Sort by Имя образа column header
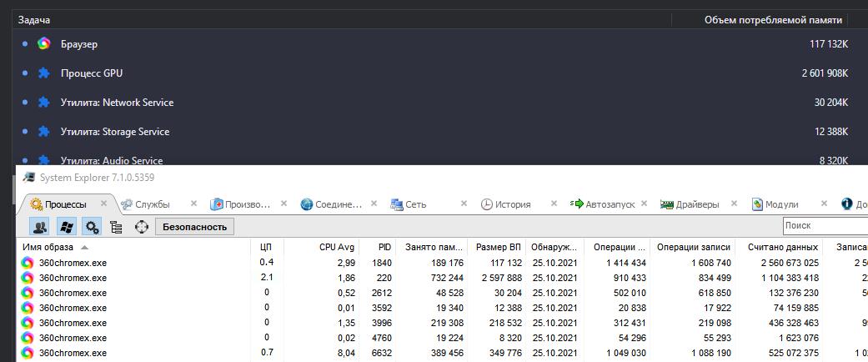Viewport: 868px width, 362px height. pos(133,247)
